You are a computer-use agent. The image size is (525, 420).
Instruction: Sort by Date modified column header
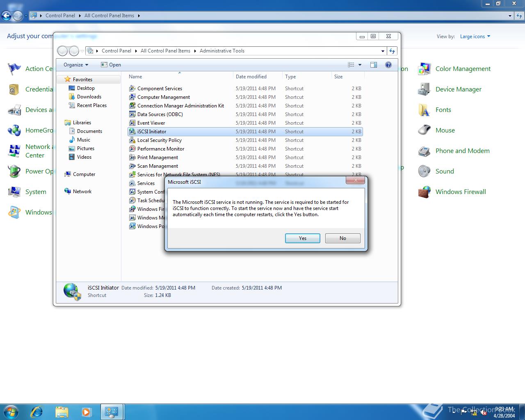point(258,77)
